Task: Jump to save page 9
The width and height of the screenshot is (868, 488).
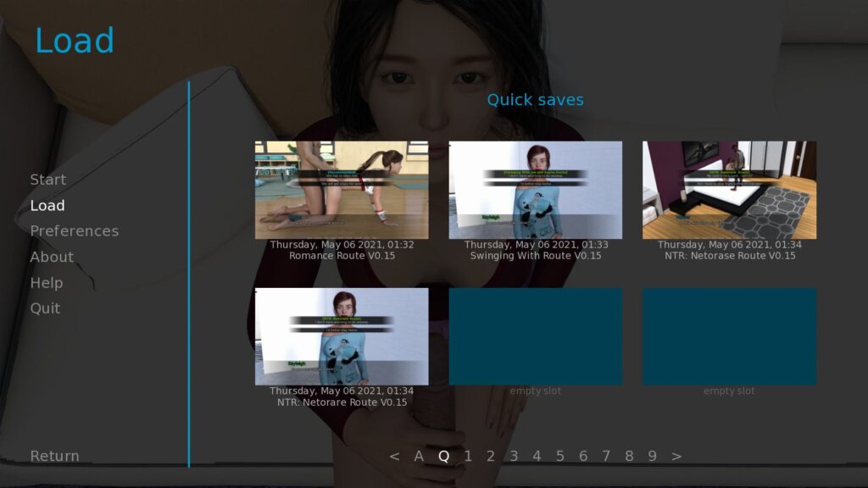Action: tap(652, 457)
